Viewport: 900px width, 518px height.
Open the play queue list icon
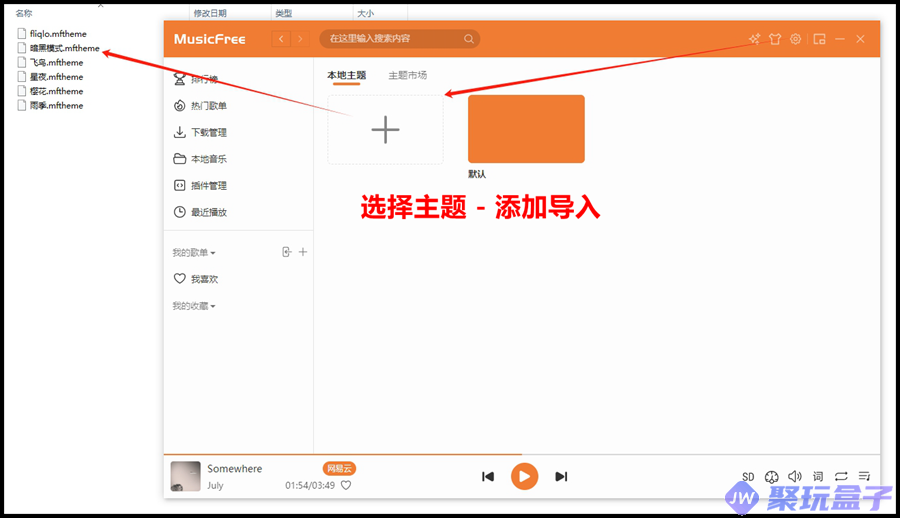pos(864,476)
